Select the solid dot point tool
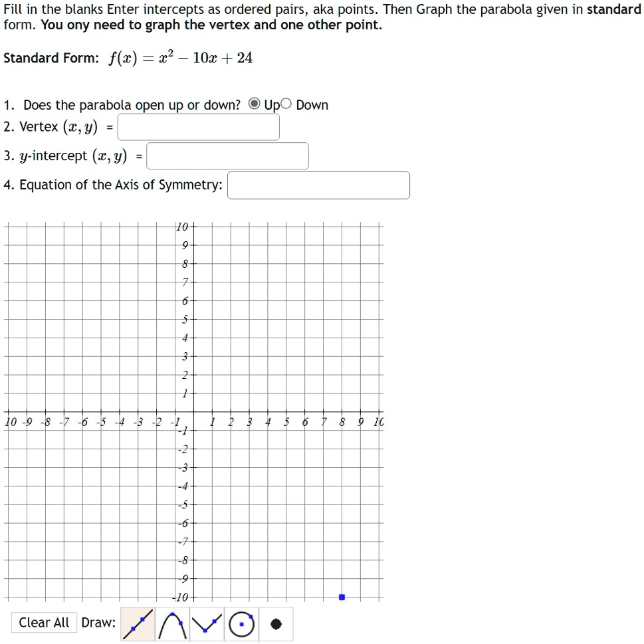 tap(276, 624)
